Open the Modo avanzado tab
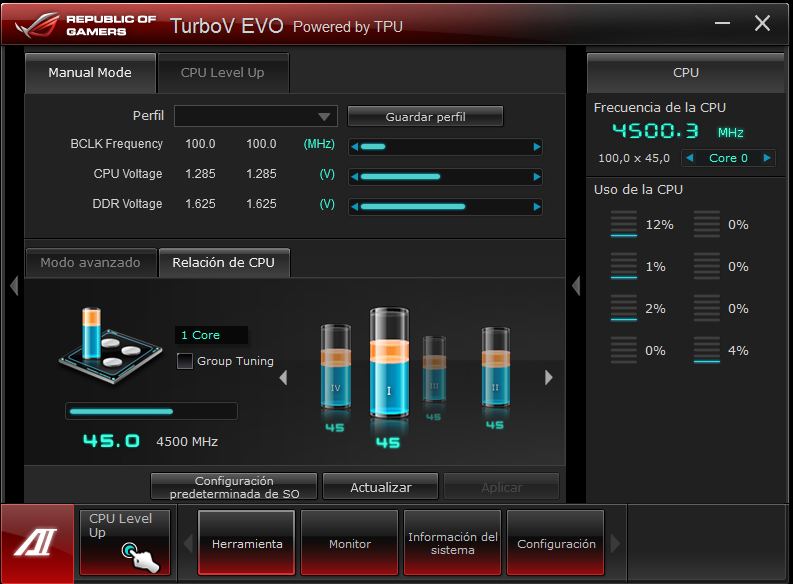The width and height of the screenshot is (793, 584). tap(91, 263)
